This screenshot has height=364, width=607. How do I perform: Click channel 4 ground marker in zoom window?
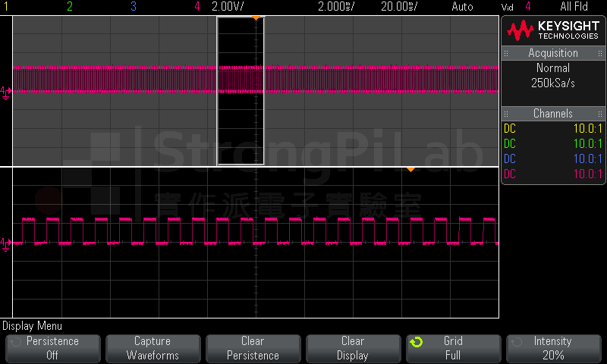[6, 244]
